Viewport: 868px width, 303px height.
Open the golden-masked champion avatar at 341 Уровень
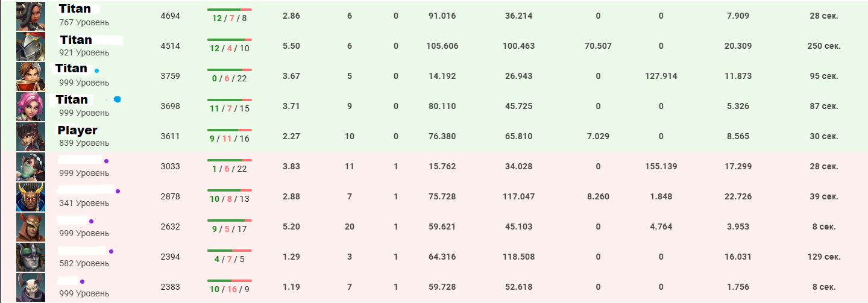click(31, 196)
